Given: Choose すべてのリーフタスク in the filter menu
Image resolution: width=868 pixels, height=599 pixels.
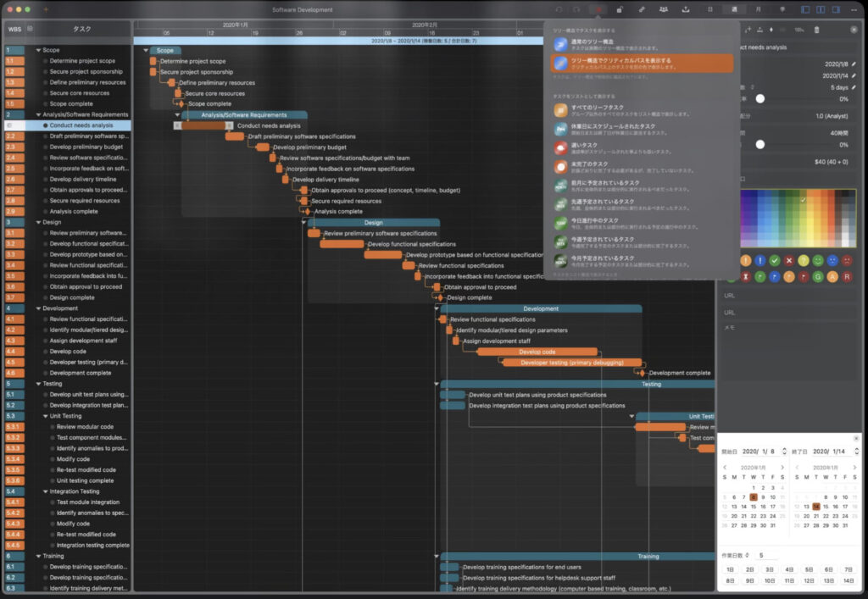Looking at the screenshot, I should [x=643, y=111].
